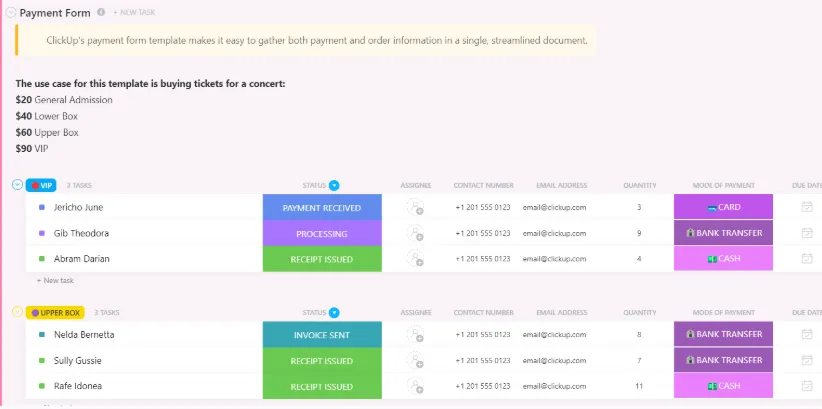Image resolution: width=822 pixels, height=409 pixels.
Task: Open the Gib Theodora task
Action: [81, 233]
